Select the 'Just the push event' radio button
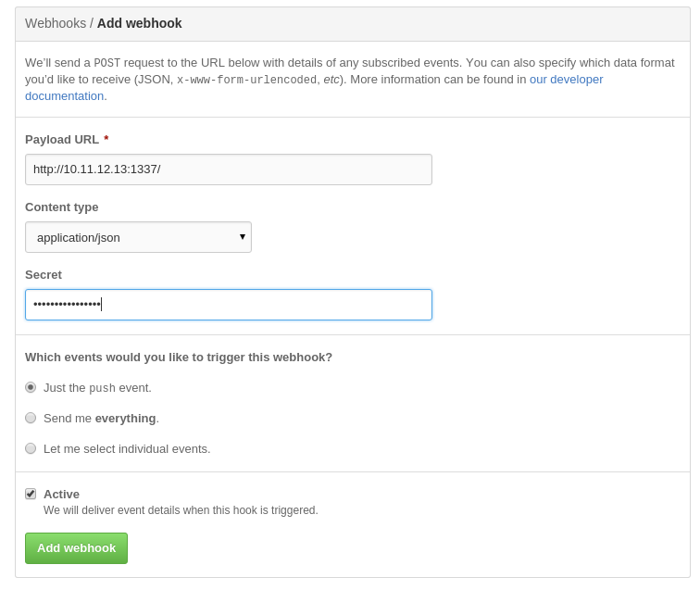This screenshot has width=700, height=590. coord(31,387)
